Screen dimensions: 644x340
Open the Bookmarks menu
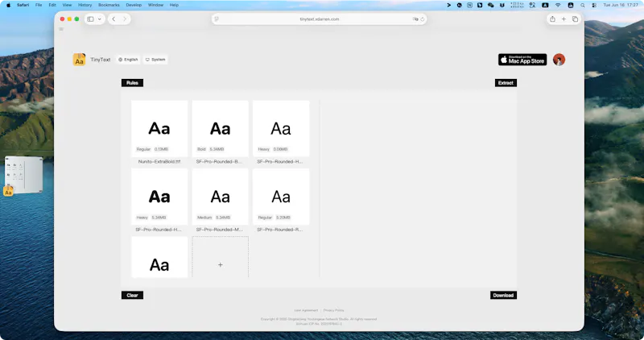coord(109,5)
